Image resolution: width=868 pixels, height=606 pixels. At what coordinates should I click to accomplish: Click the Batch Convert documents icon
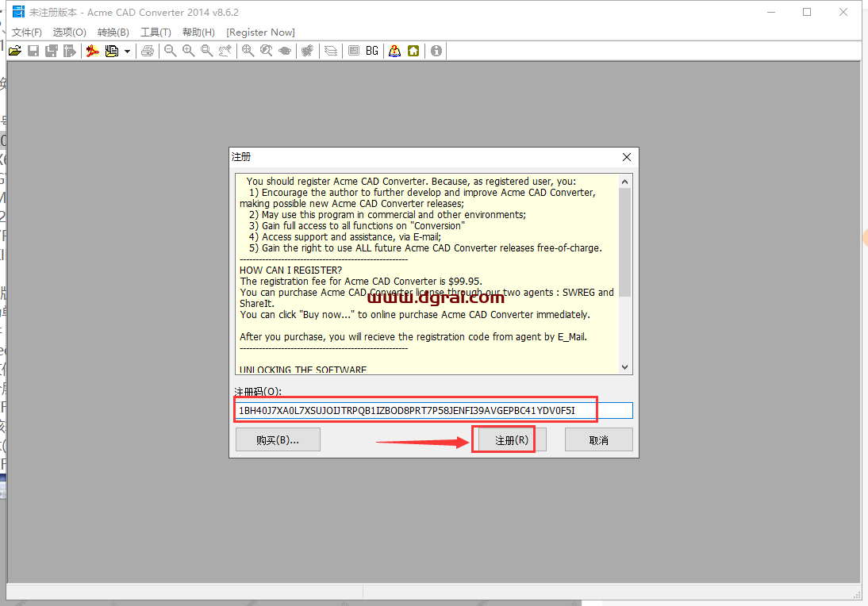[x=112, y=51]
